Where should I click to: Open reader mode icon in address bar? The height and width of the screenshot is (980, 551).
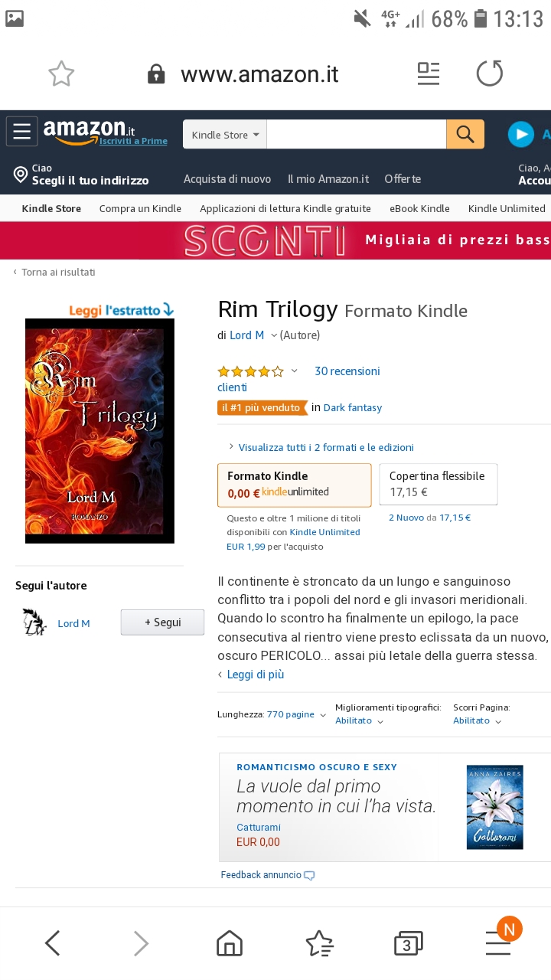coord(429,73)
